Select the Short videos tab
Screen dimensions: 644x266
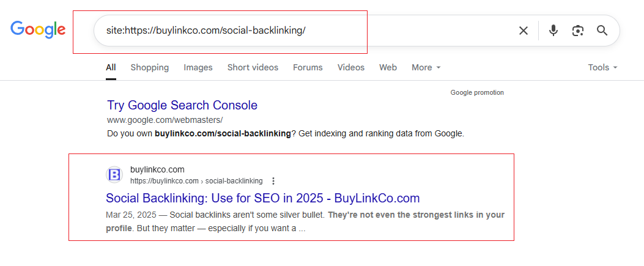pos(253,67)
